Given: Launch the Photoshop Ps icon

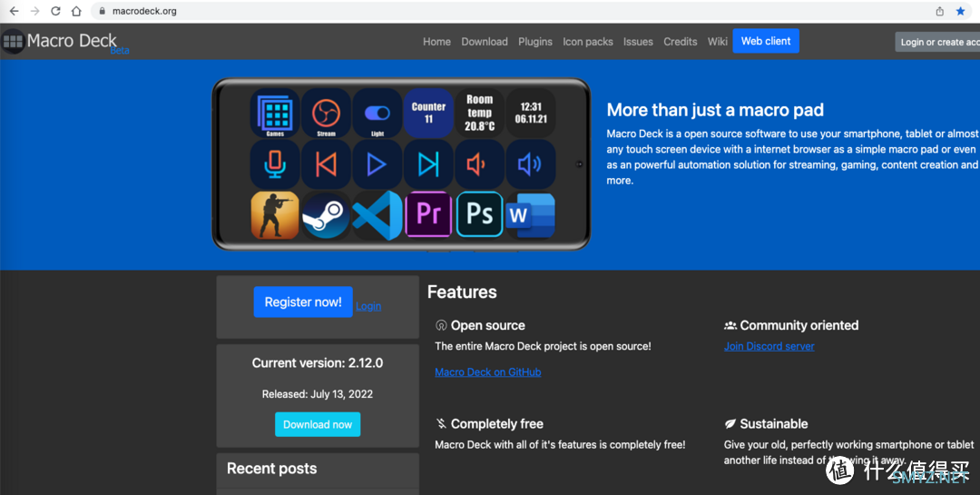Looking at the screenshot, I should pos(479,214).
